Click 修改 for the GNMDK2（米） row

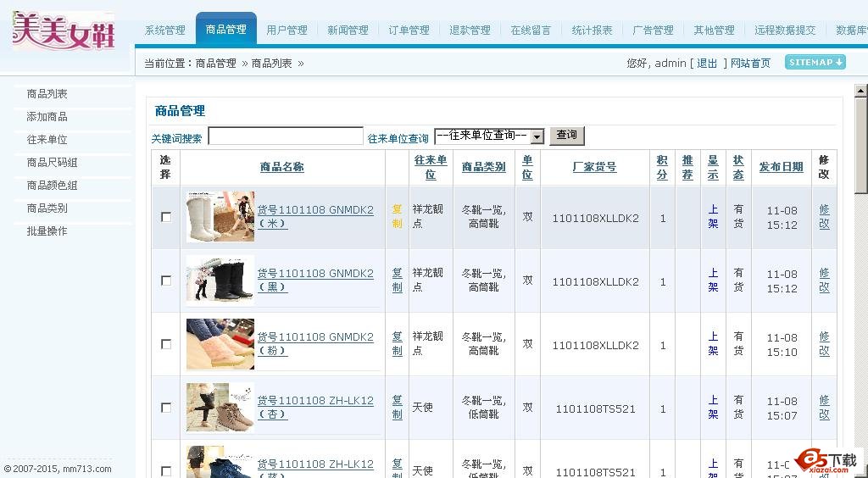pos(824,217)
